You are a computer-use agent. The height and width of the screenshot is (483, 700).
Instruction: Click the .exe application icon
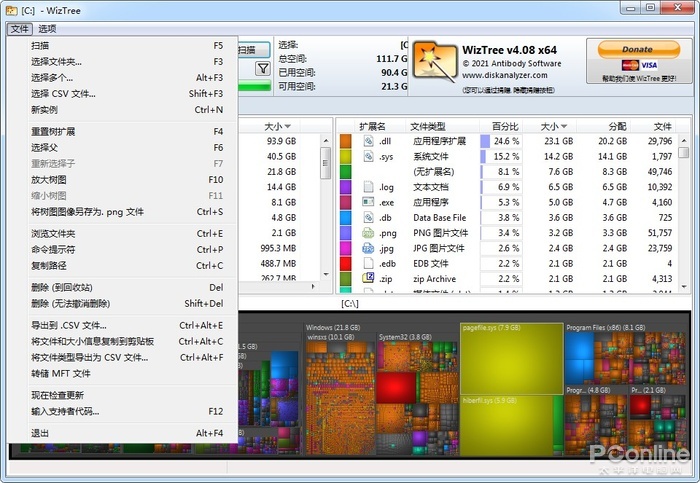click(368, 202)
